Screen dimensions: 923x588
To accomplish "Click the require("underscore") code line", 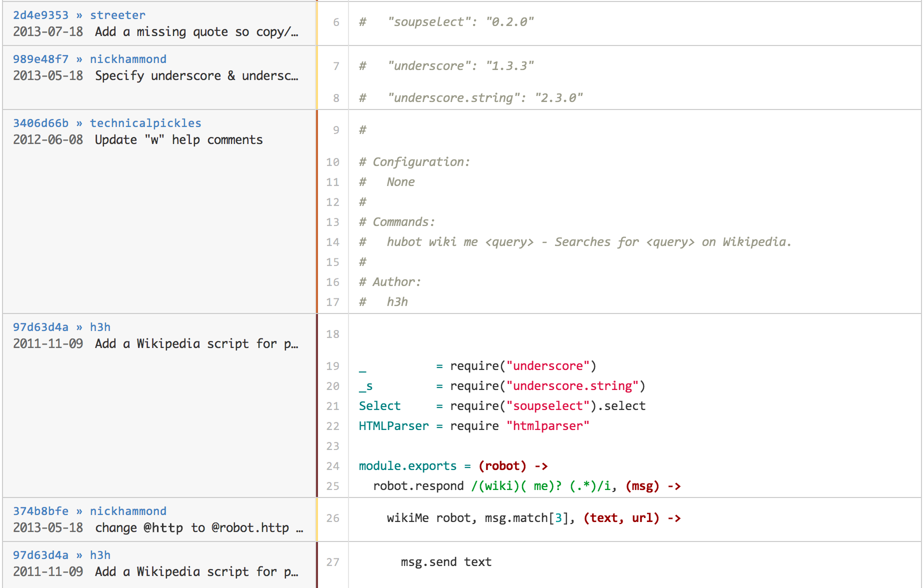I will [477, 366].
